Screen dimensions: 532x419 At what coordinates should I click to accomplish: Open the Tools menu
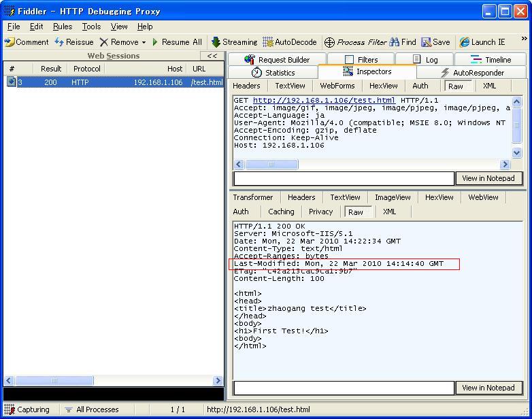click(x=91, y=27)
